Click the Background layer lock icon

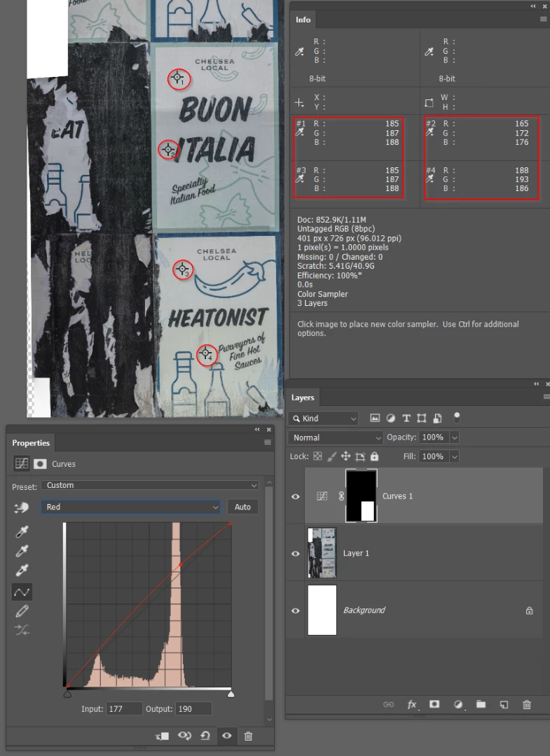(x=529, y=610)
